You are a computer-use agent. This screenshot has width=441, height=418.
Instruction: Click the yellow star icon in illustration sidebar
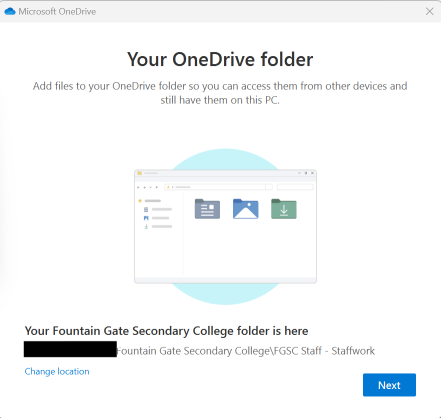140,201
